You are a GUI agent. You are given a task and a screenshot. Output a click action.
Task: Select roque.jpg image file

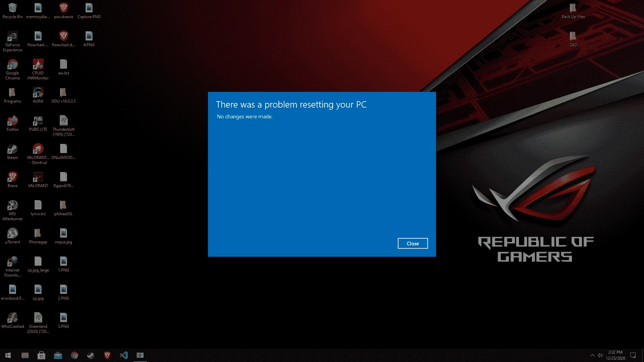pyautogui.click(x=63, y=236)
